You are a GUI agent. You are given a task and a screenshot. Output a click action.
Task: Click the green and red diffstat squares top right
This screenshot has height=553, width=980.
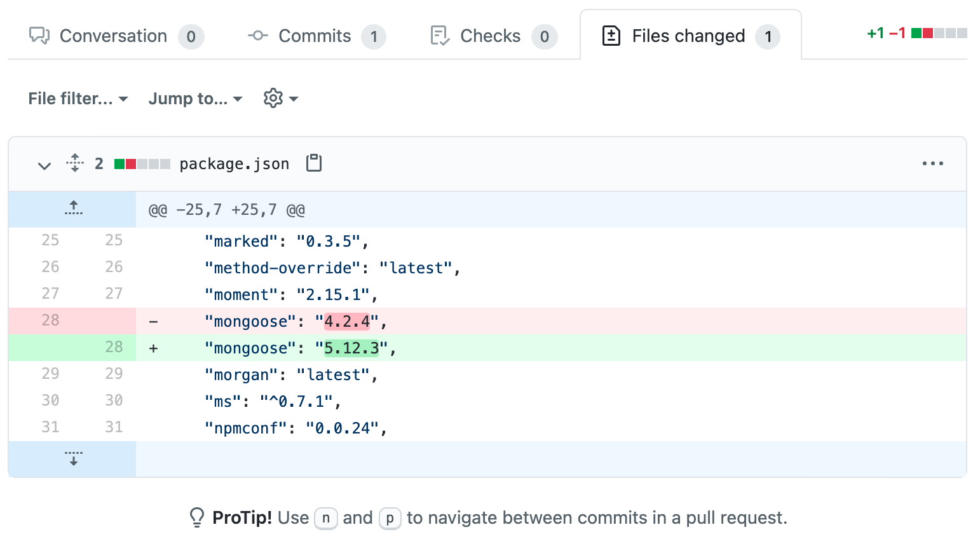pos(940,32)
